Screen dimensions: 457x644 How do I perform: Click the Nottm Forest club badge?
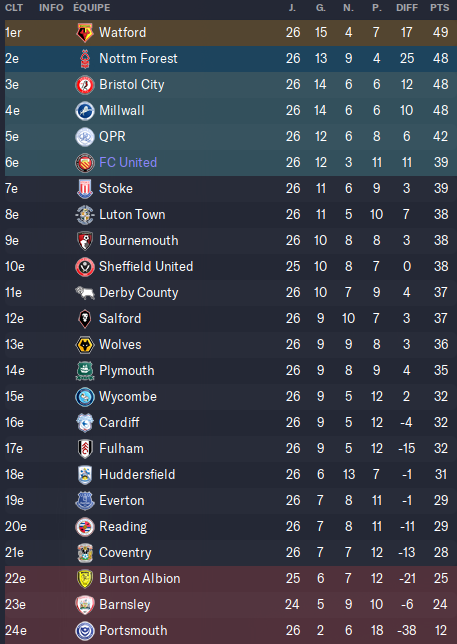click(85, 58)
